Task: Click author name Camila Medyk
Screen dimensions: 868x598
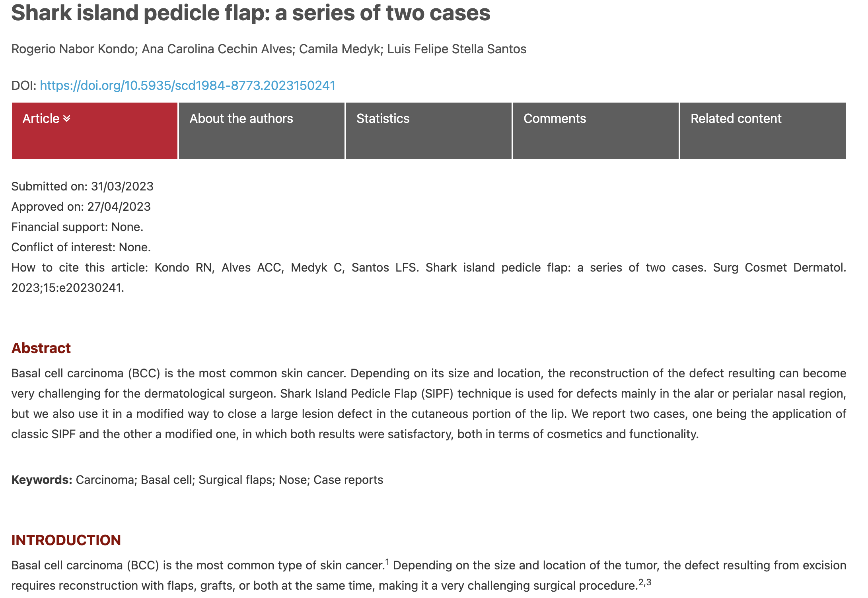Action: [339, 49]
